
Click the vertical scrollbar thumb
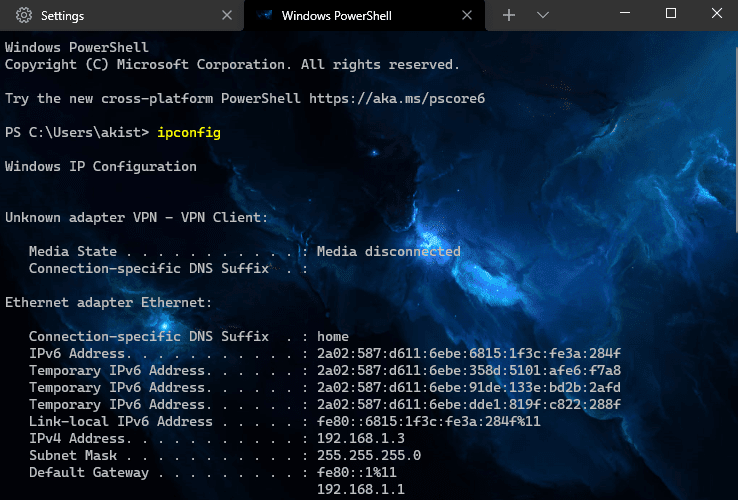[736, 139]
